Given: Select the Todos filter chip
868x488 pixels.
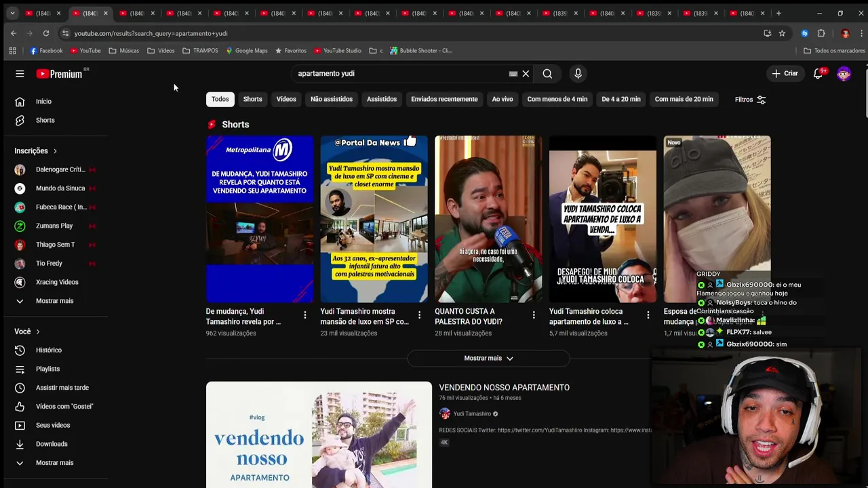Looking at the screenshot, I should click(x=220, y=99).
